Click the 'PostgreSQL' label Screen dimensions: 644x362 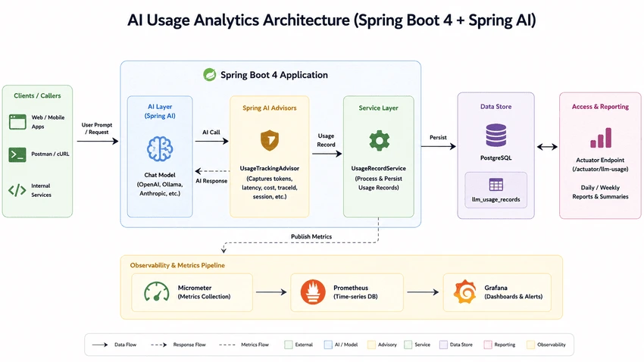[496, 158]
